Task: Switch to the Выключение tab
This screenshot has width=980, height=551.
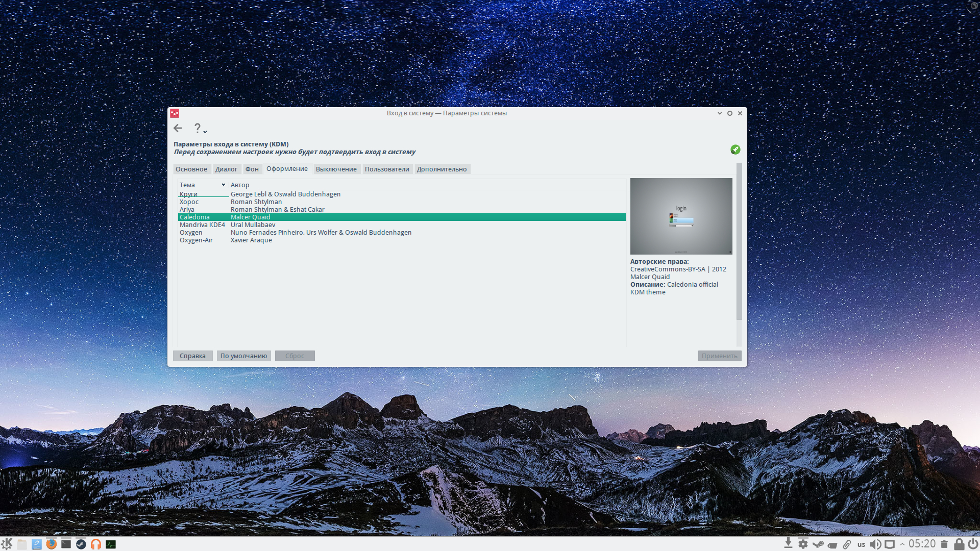Action: pos(336,169)
